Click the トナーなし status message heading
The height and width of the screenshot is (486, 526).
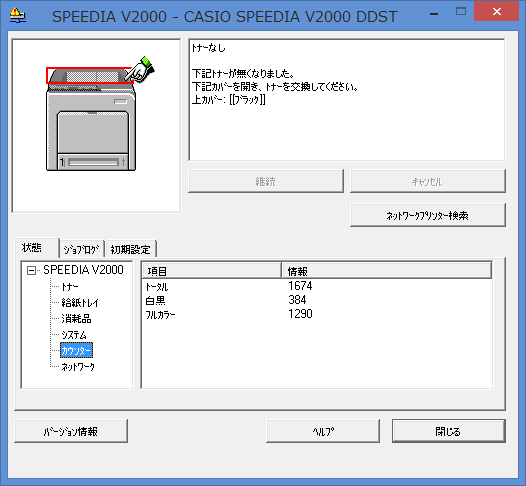[209, 48]
